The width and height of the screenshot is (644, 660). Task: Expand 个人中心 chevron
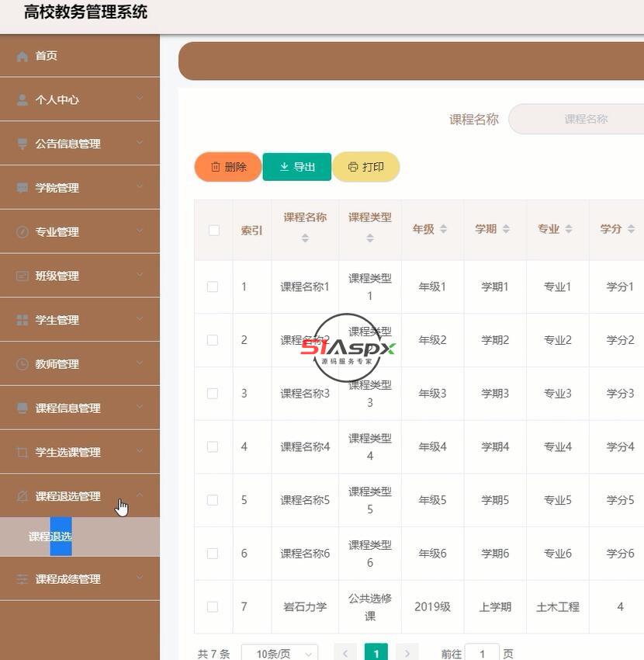[140, 98]
